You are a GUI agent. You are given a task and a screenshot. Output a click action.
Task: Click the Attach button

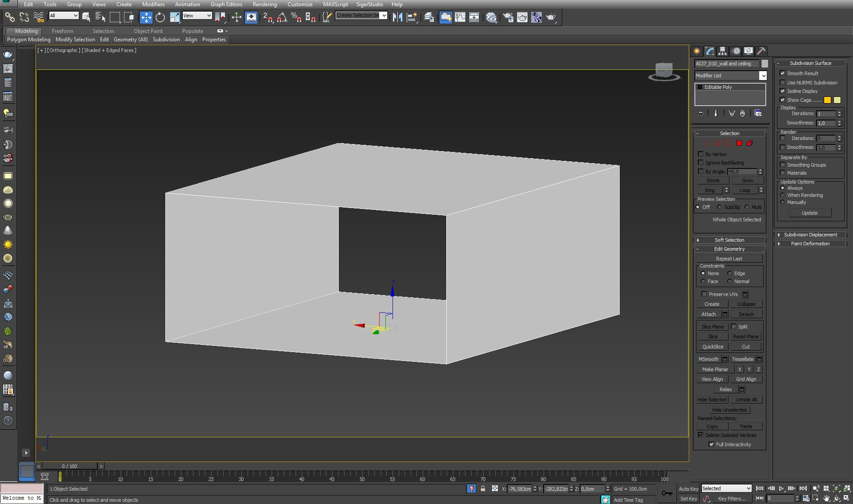[709, 314]
